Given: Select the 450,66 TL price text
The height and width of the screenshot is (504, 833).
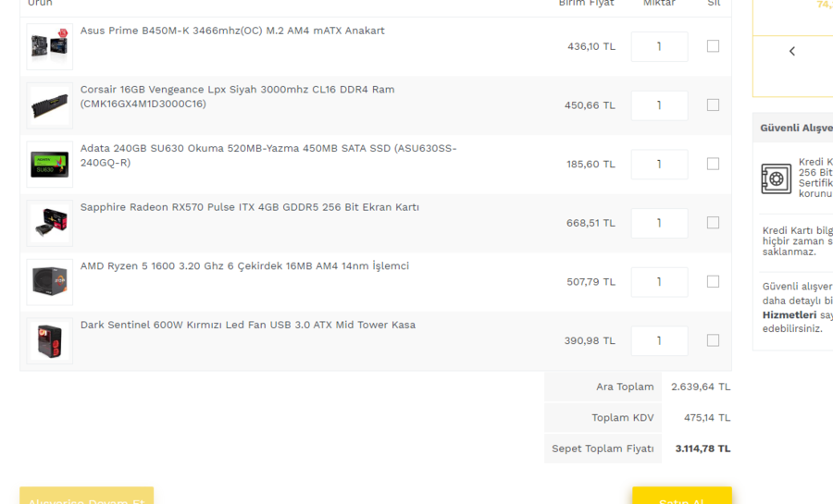Looking at the screenshot, I should tap(590, 105).
